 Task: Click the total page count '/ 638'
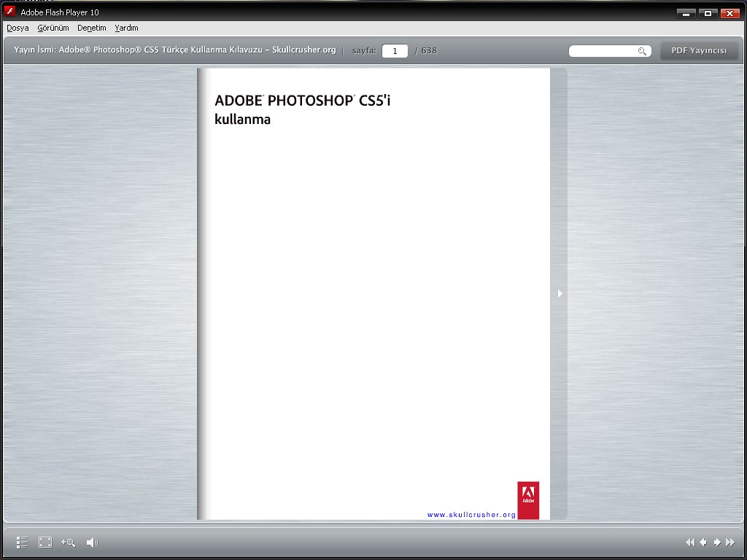pyautogui.click(x=426, y=50)
